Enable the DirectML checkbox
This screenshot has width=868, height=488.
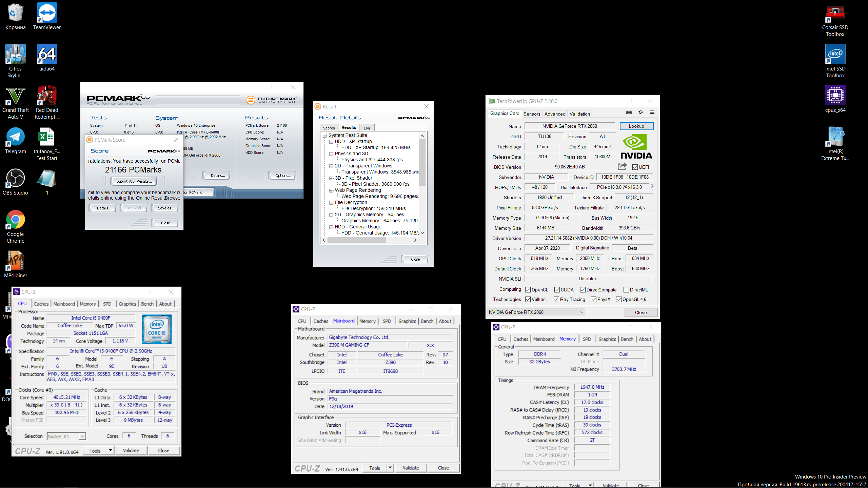pos(626,290)
